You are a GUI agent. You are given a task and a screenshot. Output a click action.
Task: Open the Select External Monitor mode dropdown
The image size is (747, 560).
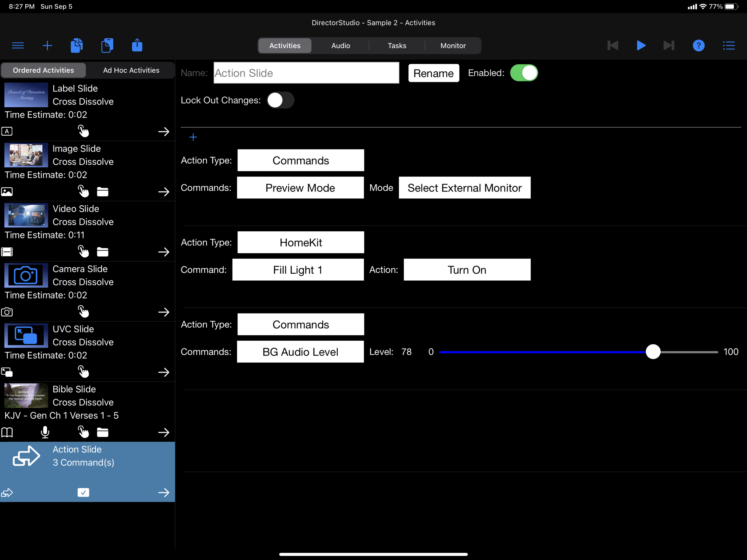coord(464,188)
